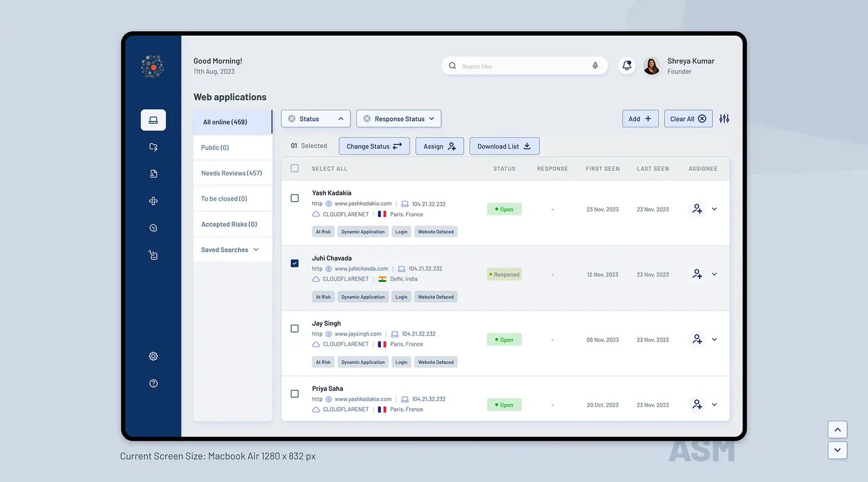Screen dimensions: 868x482
Task: Click the notification bell icon
Action: [627, 66]
